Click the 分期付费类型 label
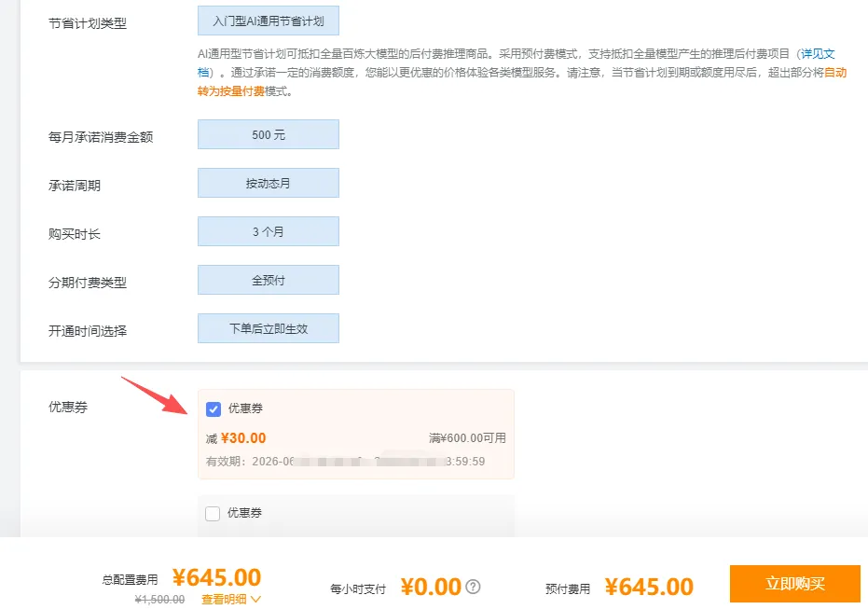 tap(88, 283)
